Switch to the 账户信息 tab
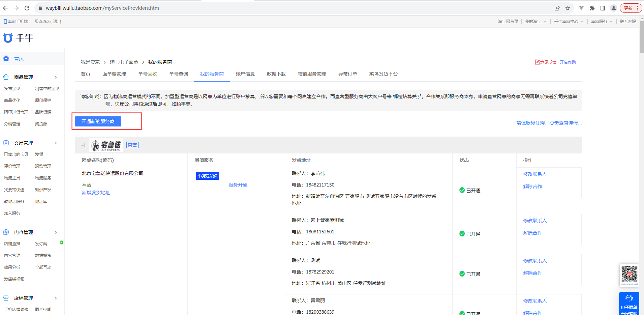This screenshot has height=315, width=644. [245, 74]
